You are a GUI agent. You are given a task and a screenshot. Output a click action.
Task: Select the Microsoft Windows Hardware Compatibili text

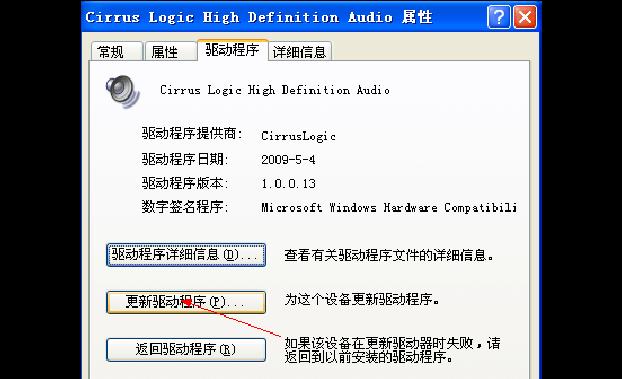389,207
